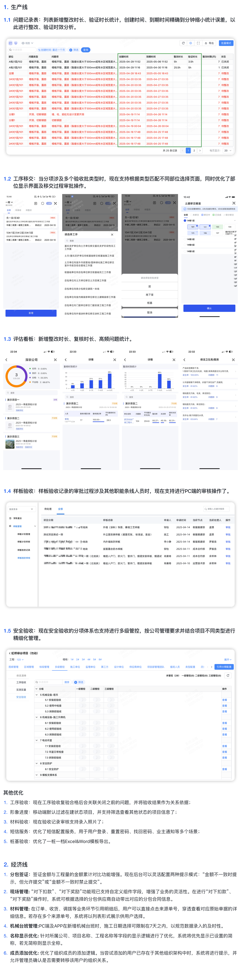
Task: Click 筛选 filter icon in issue table
Action: (74, 50)
